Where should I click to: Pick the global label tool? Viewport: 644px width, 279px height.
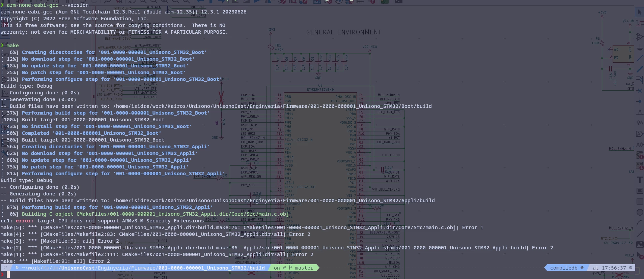tap(639, 133)
